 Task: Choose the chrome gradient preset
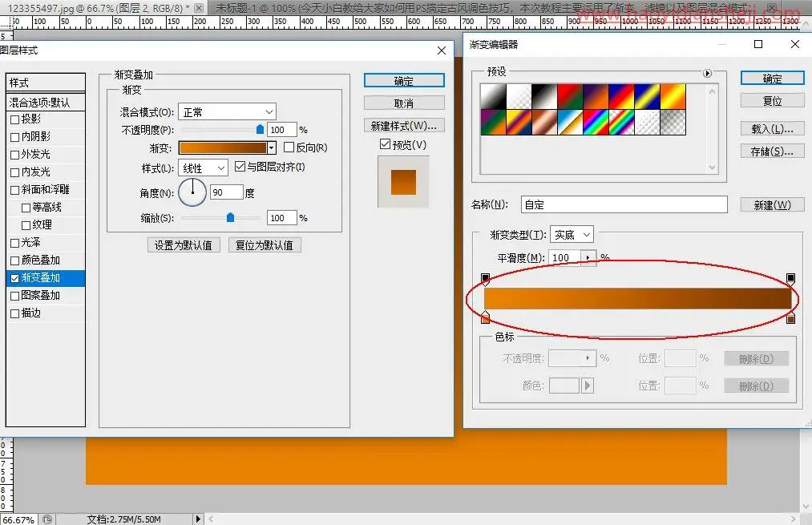(570, 122)
